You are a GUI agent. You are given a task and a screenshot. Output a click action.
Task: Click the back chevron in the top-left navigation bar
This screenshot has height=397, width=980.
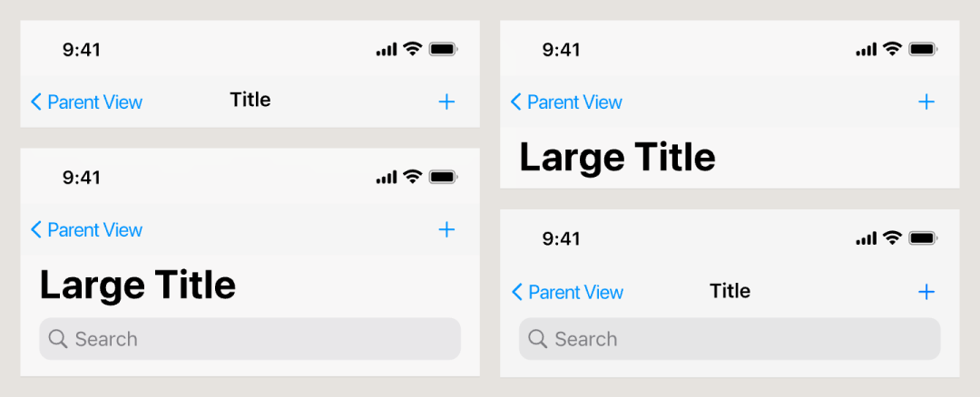pos(36,102)
